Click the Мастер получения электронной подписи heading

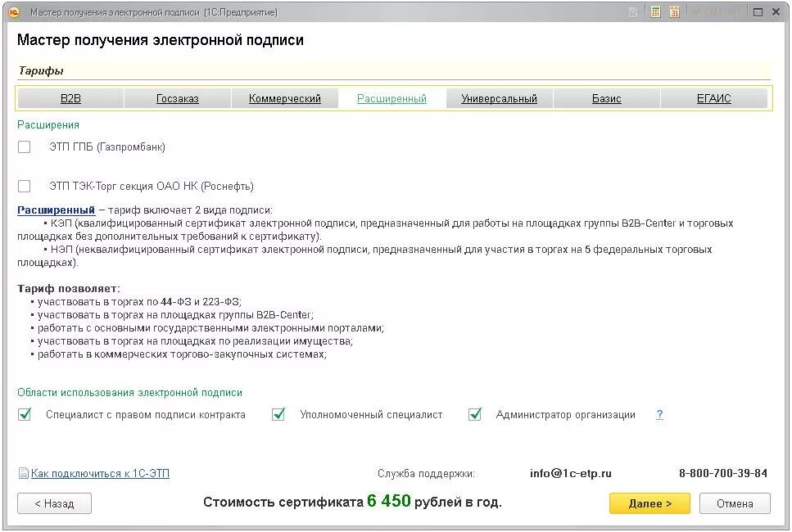pyautogui.click(x=160, y=40)
